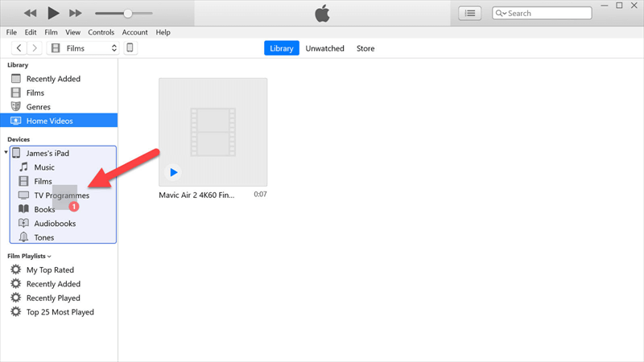
Task: Open the Tones bell item in Devices
Action: pos(24,237)
